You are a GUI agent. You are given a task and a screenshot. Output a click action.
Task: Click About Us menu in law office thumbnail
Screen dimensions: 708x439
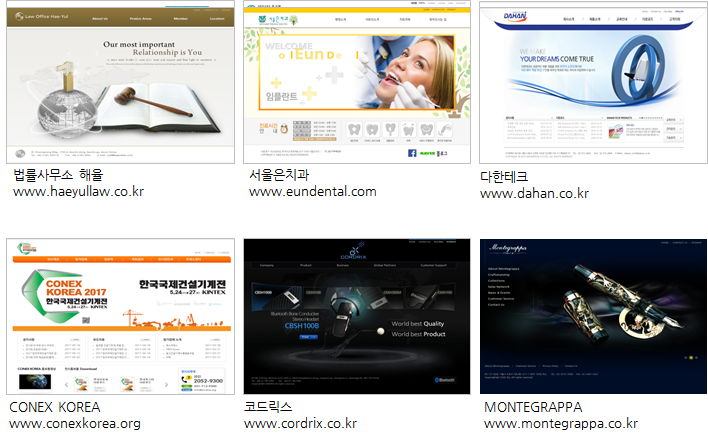[100, 19]
